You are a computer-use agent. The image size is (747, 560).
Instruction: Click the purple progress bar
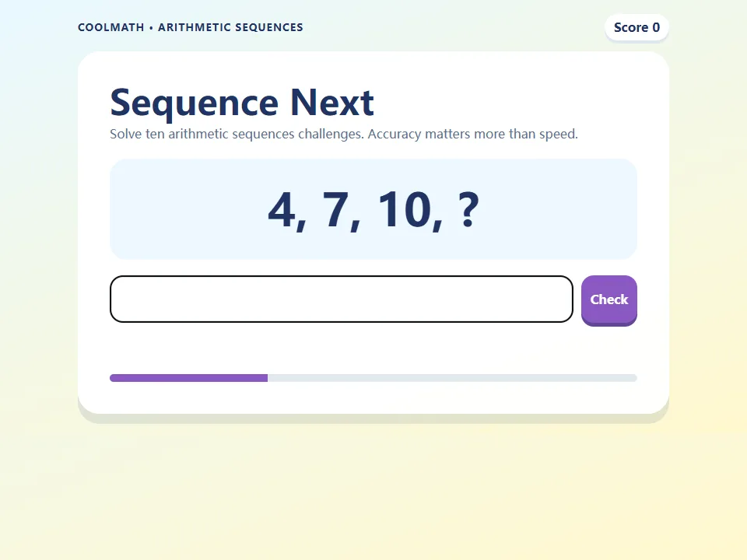tap(373, 378)
